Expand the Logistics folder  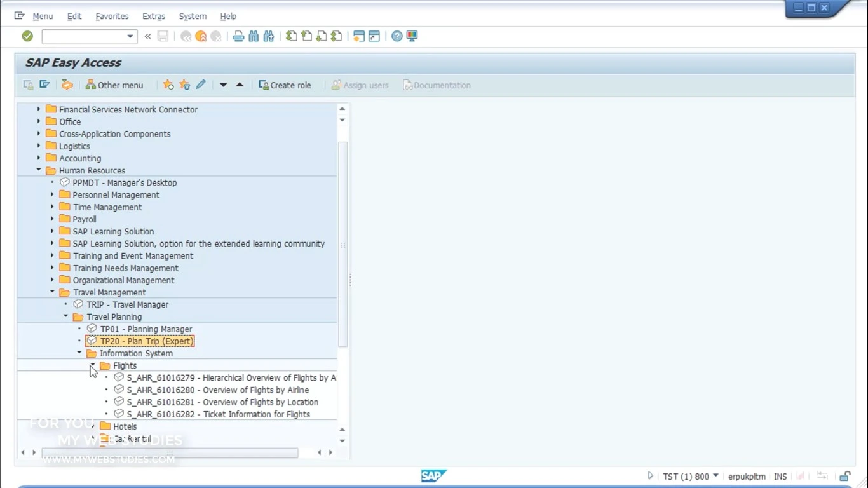pos(39,146)
